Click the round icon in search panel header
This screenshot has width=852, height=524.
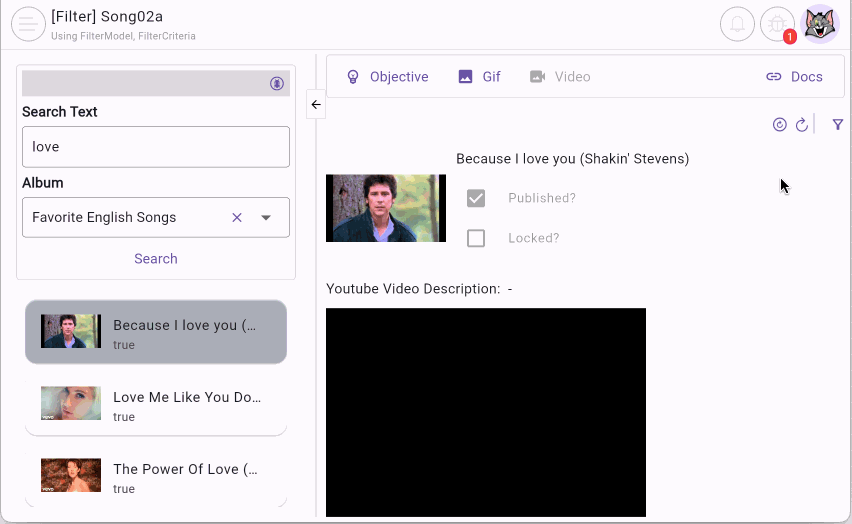(277, 83)
